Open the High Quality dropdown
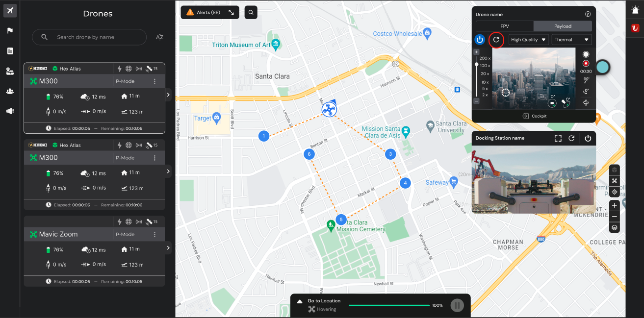The width and height of the screenshot is (644, 318). [x=528, y=40]
